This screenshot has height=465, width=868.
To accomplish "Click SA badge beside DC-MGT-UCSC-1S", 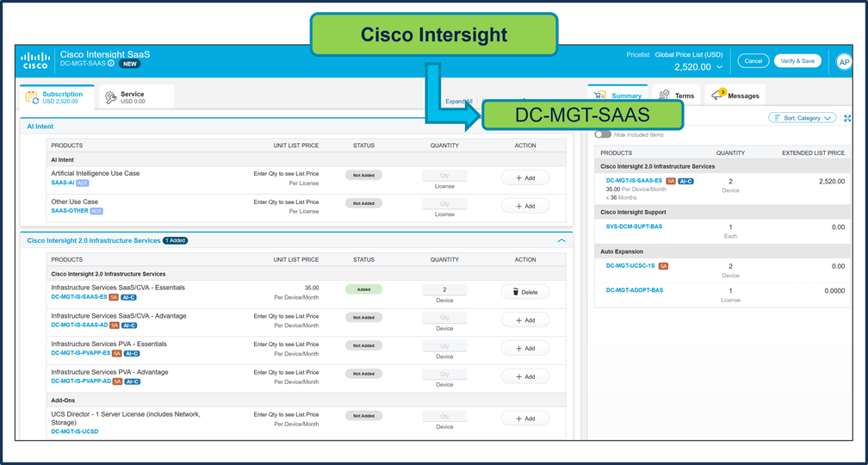I will pos(663,266).
